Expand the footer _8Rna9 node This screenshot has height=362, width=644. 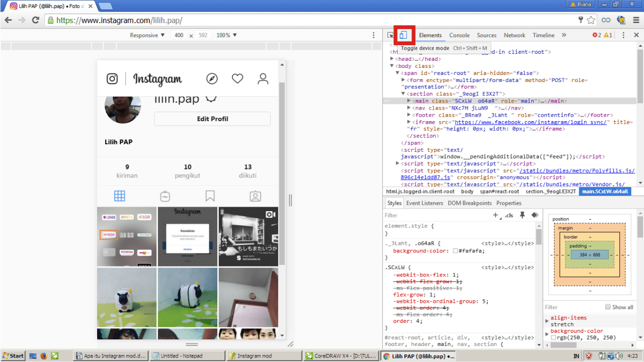pyautogui.click(x=409, y=115)
